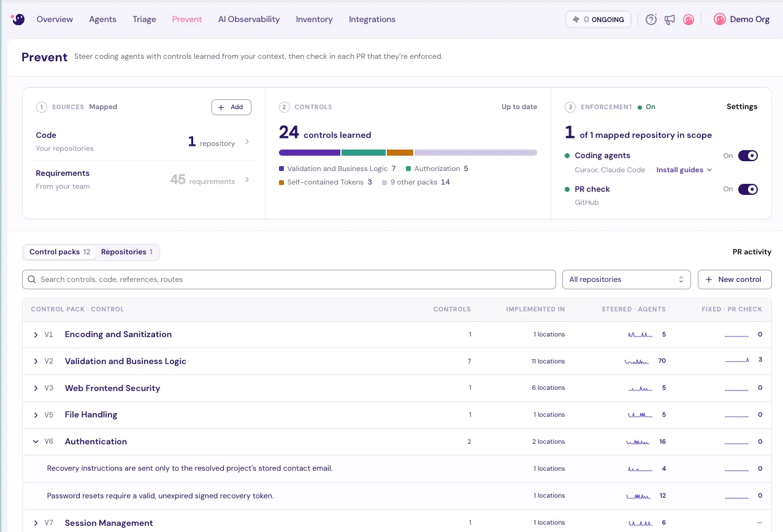Click the search controls input field
Screen dimensions: 783x532
coord(289,279)
